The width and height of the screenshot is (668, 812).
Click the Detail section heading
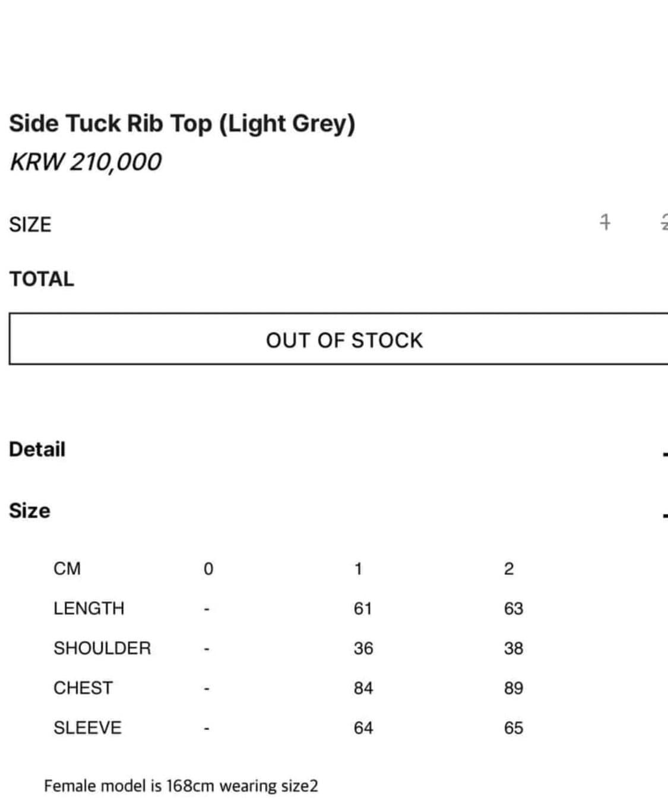tap(36, 449)
